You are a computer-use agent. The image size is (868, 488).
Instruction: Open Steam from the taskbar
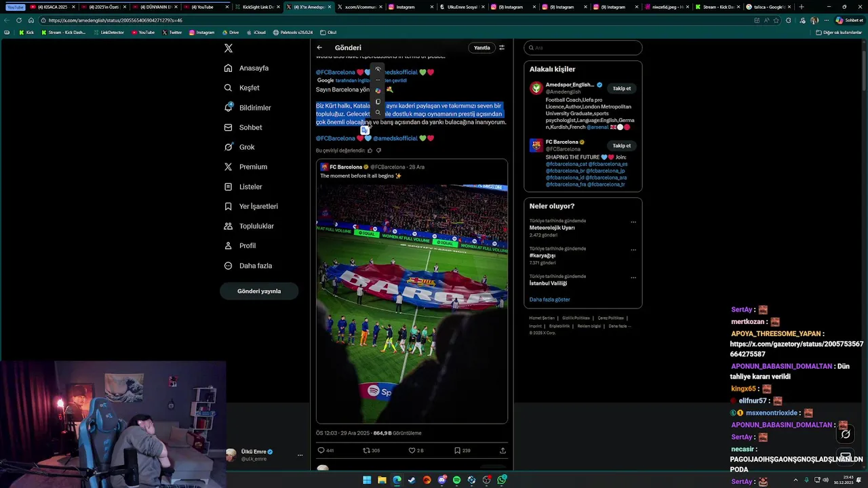pos(412,480)
